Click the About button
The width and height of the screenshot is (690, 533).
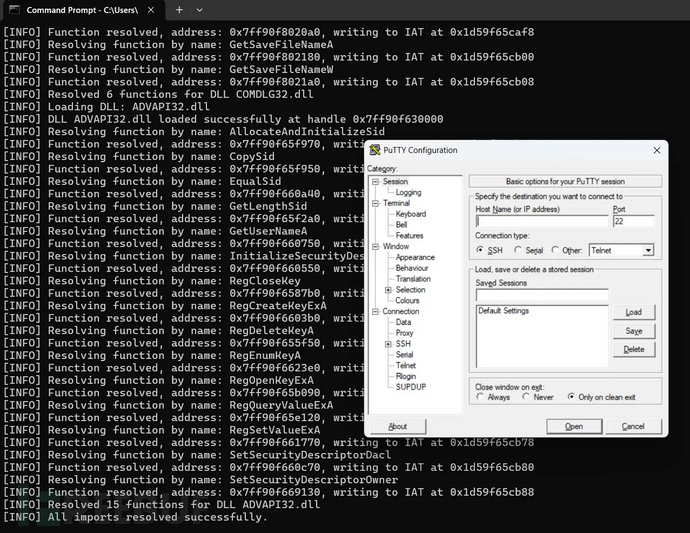point(398,426)
